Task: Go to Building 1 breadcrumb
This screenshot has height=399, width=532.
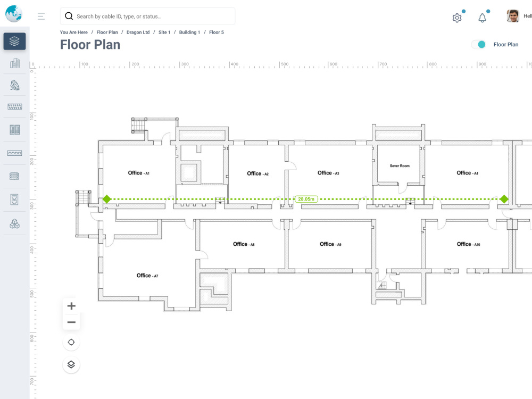Action: [x=189, y=32]
